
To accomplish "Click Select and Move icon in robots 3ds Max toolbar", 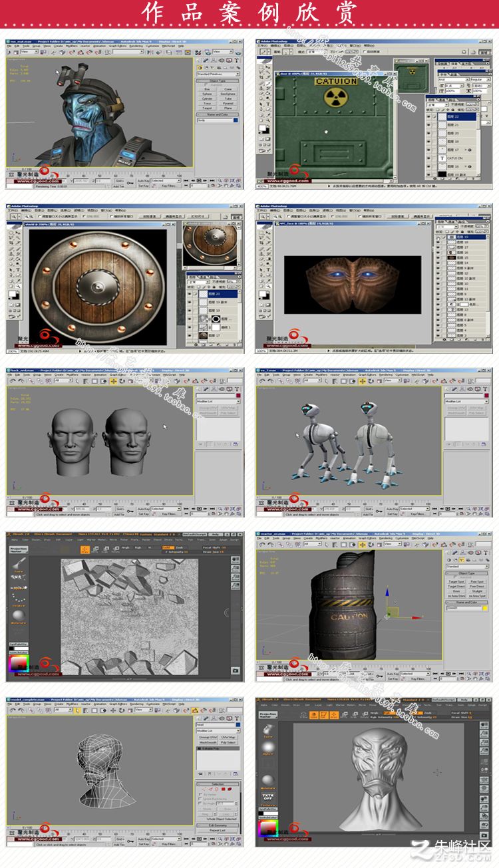I will (x=362, y=381).
